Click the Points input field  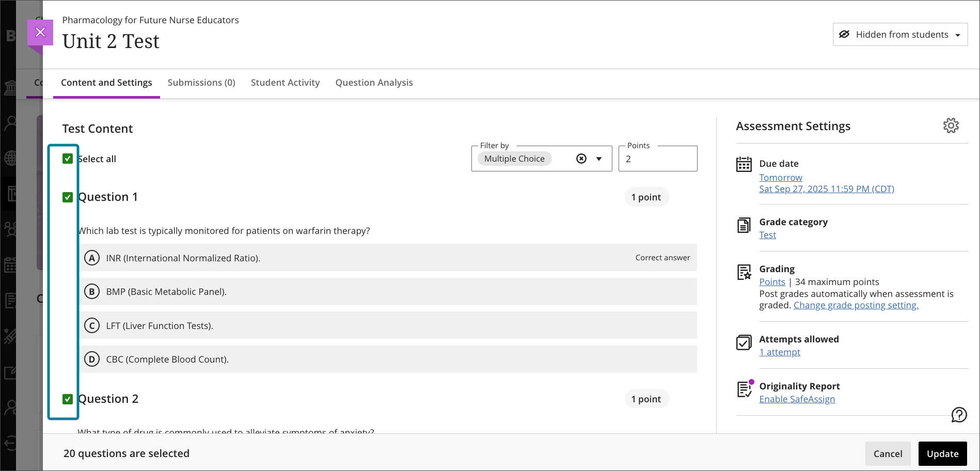(x=657, y=159)
